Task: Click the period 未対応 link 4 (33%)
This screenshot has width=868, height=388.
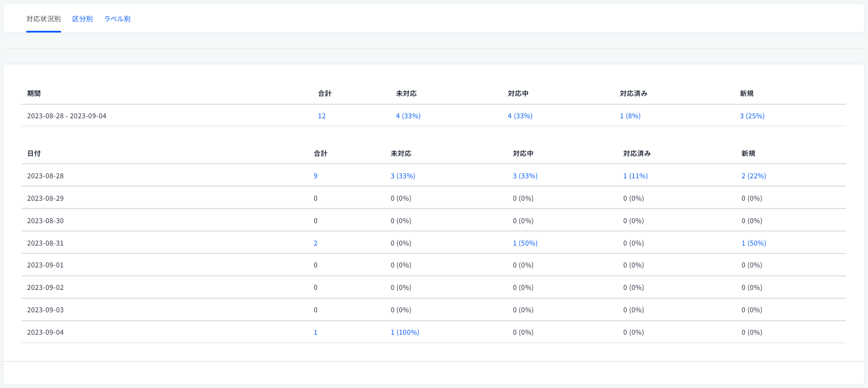Action: point(408,116)
